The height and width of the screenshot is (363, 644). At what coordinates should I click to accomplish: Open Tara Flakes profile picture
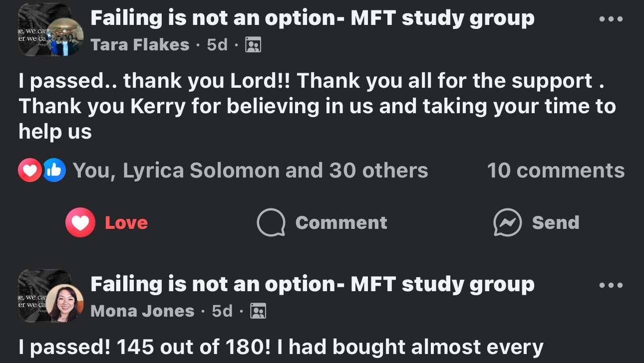(65, 37)
